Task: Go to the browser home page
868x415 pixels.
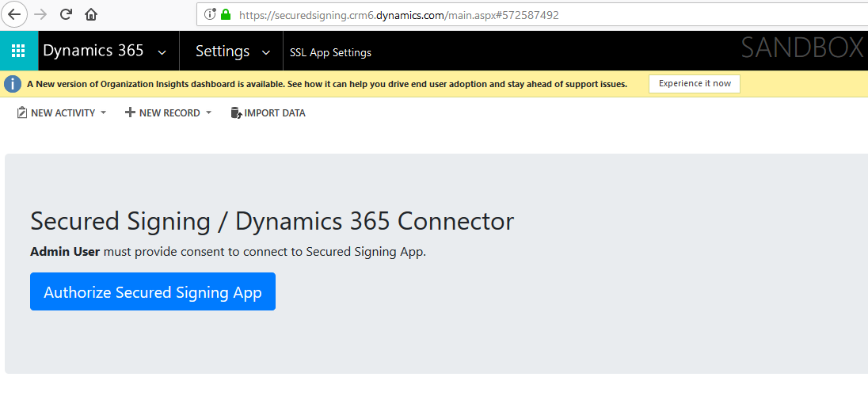Action: pos(91,14)
